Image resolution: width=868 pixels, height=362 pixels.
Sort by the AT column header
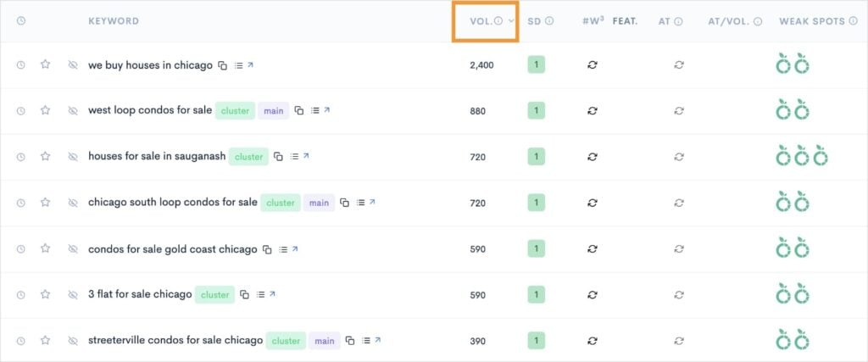pyautogui.click(x=665, y=21)
